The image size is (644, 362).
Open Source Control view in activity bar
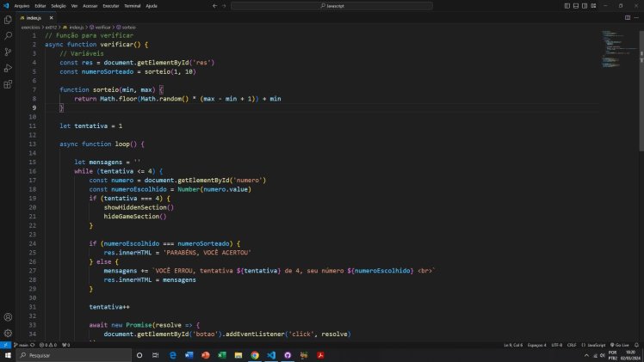pyautogui.click(x=8, y=52)
